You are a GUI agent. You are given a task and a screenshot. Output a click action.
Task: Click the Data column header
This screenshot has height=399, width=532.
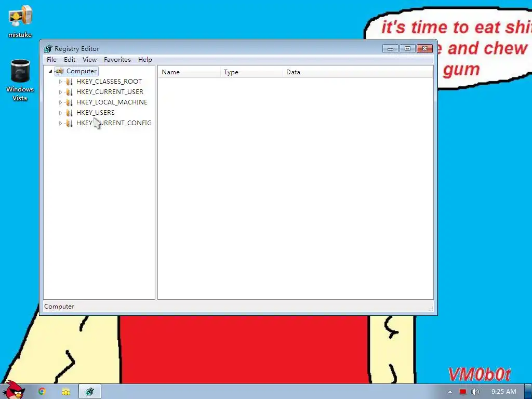coord(358,72)
